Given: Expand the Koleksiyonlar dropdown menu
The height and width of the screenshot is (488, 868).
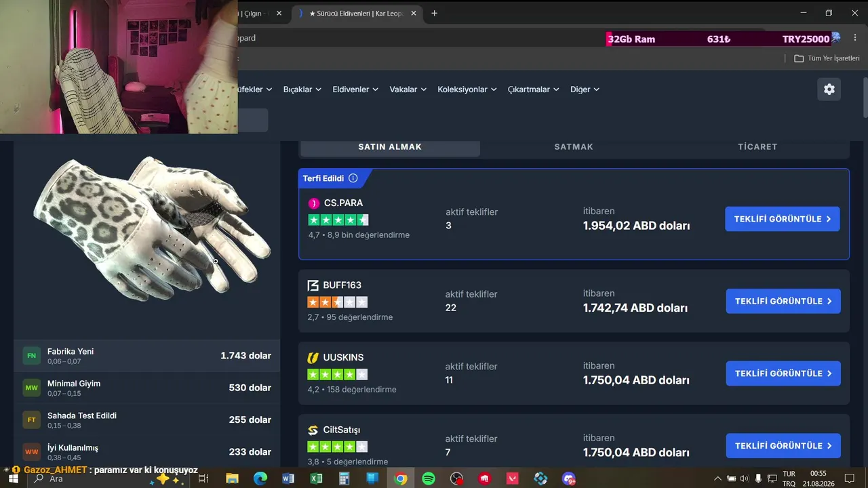Looking at the screenshot, I should [467, 89].
